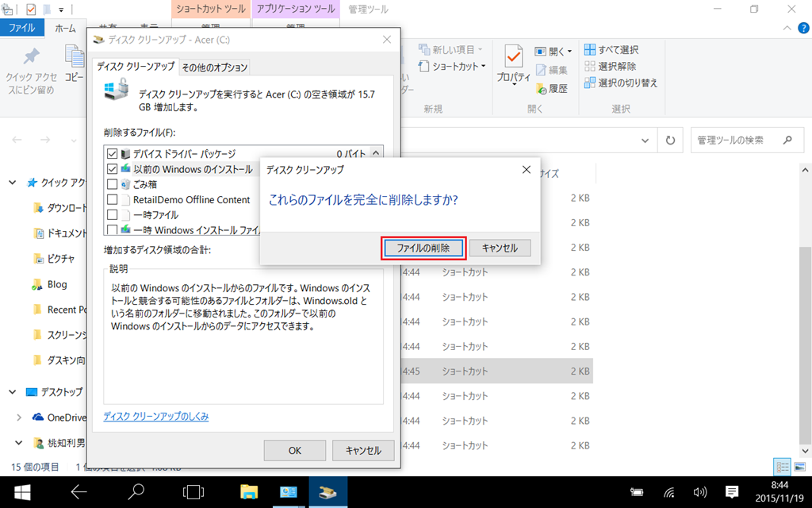The image size is (812, 508).
Task: Collapse the クイック アクセス tree node
Action: (13, 183)
